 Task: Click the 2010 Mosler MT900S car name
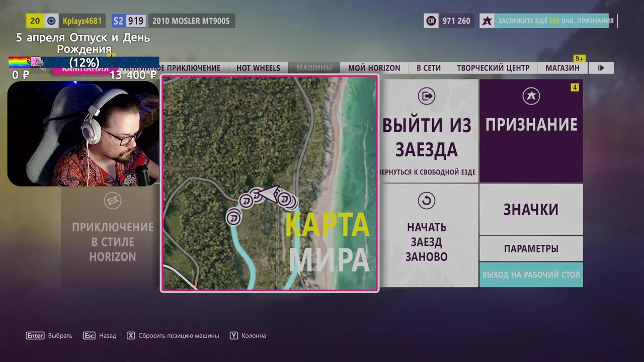[x=191, y=21]
